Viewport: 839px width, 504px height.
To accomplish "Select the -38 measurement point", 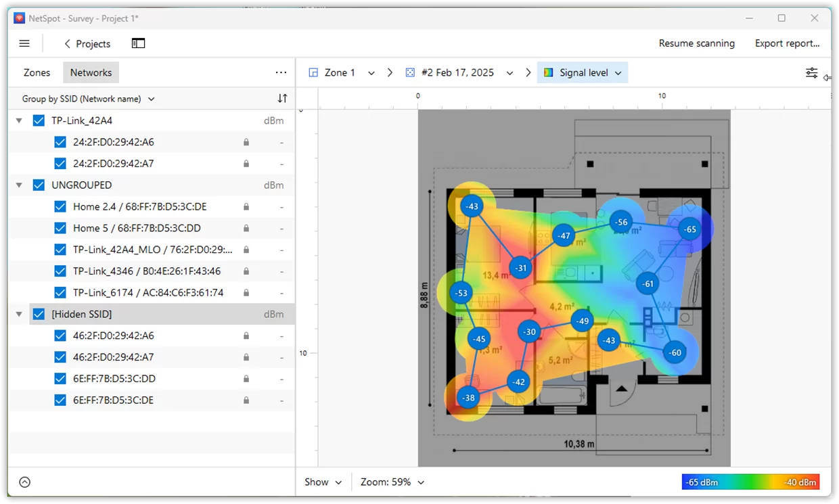I will [468, 398].
